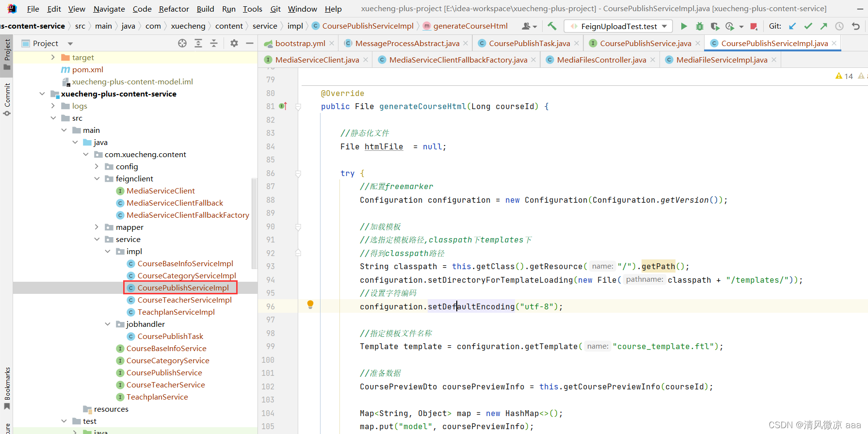Click line number 88 in the gutter

click(x=270, y=200)
